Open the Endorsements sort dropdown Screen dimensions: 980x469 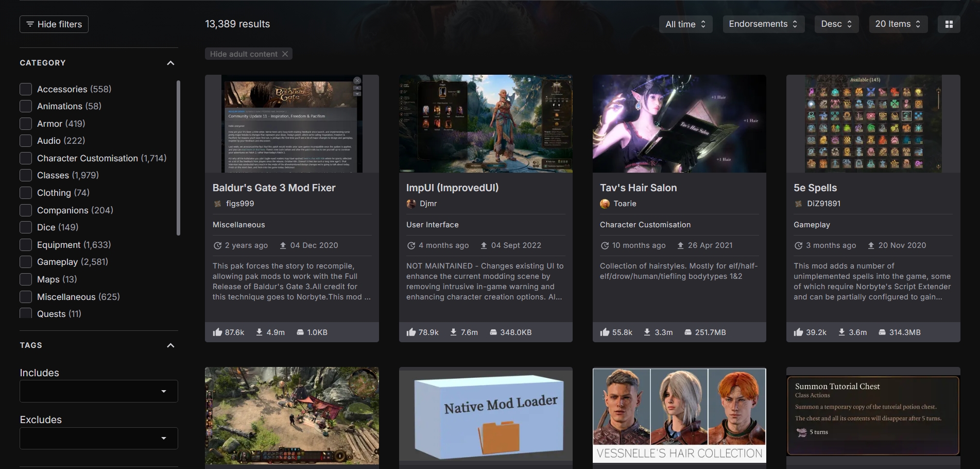tap(763, 24)
